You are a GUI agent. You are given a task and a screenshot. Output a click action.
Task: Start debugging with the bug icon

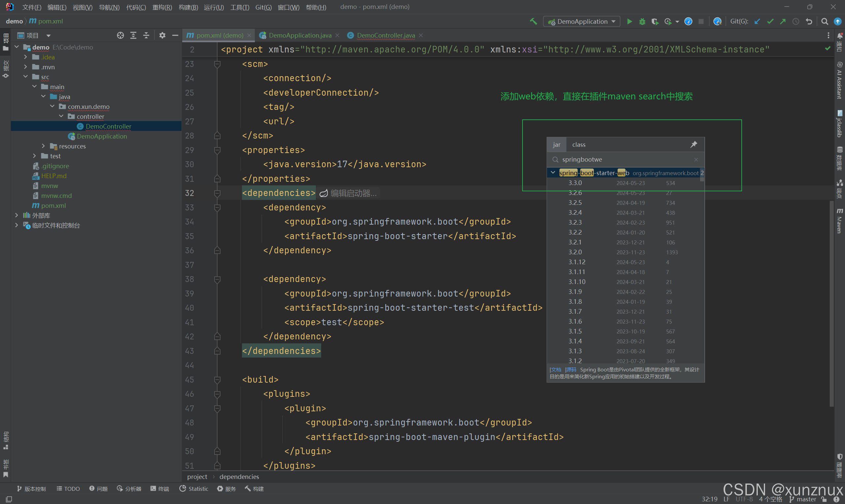(642, 21)
